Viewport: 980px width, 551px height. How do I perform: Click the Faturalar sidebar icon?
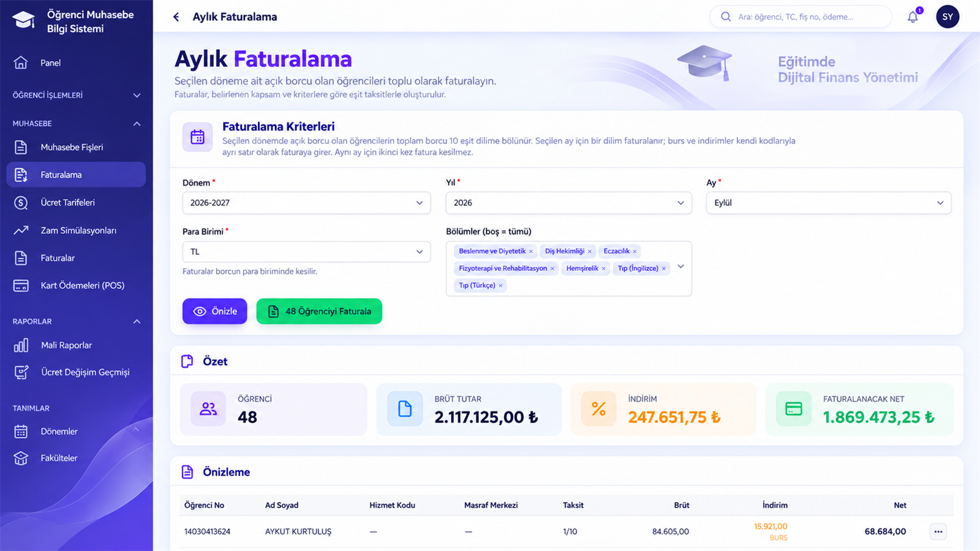tap(21, 258)
